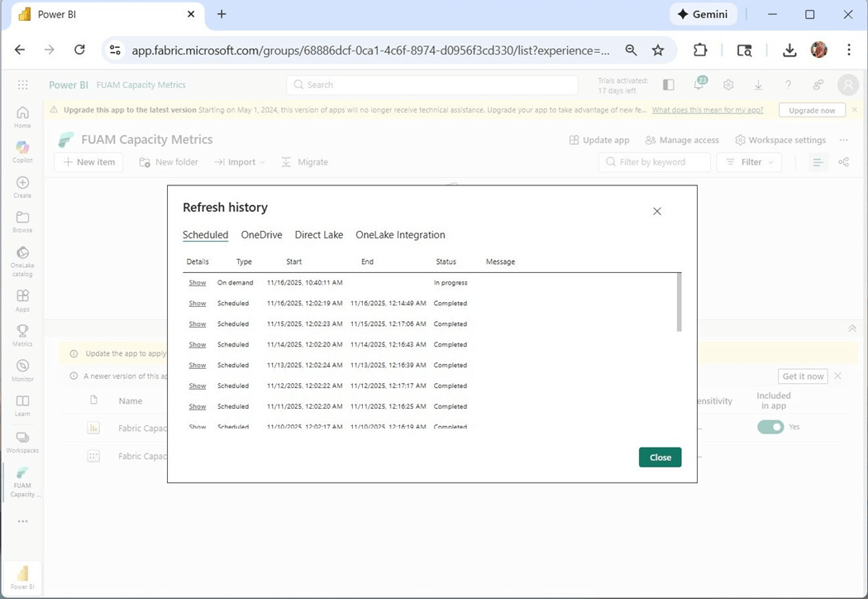Screen dimensions: 868x599
Task: Close the Refresh history dialog with Close button
Action: coord(660,458)
